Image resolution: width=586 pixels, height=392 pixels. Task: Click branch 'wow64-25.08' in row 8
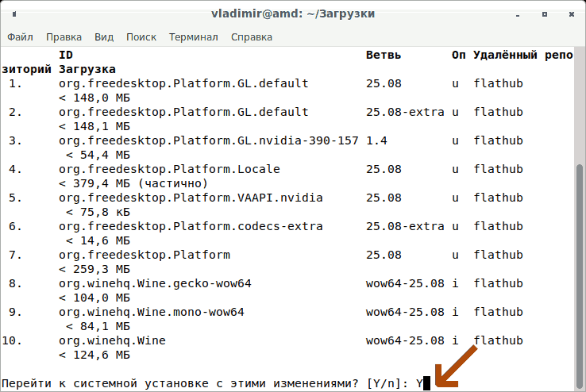[405, 284]
